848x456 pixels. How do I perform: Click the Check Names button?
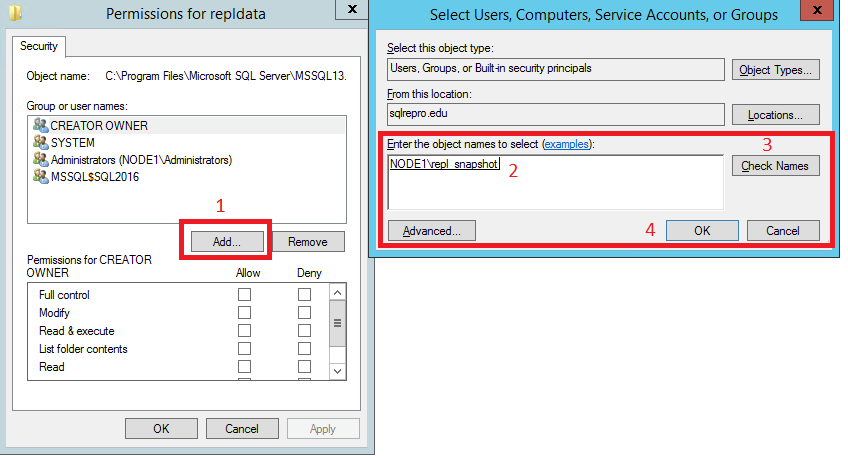pyautogui.click(x=776, y=166)
